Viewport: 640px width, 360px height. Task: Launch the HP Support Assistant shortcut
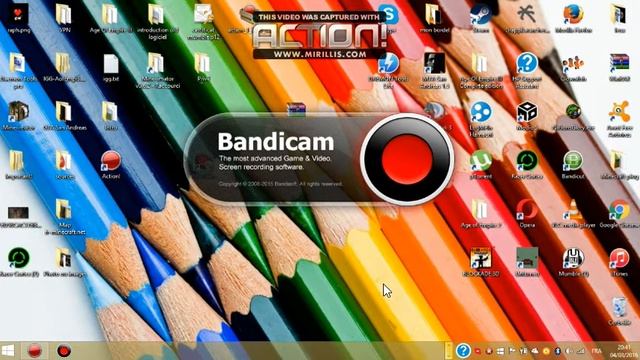[x=527, y=70]
